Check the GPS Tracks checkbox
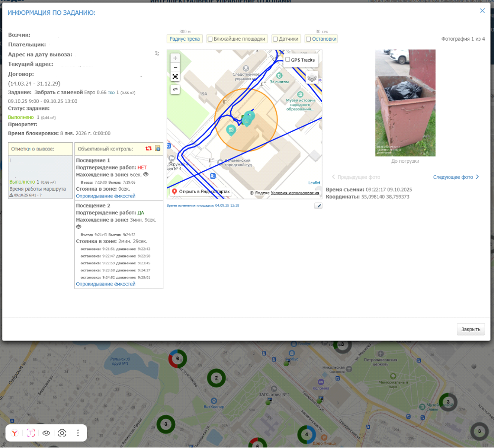Screen dimensions: 494x448 288,60
